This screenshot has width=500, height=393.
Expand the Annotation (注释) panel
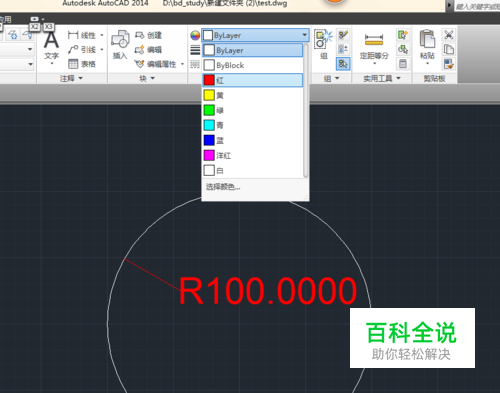pos(71,78)
